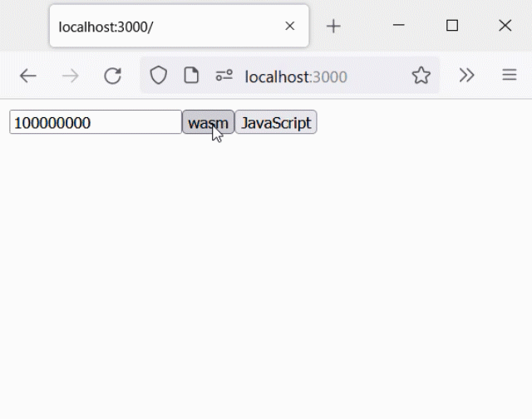Maximize the browser window
Screen dimensions: 532x419
pyautogui.click(x=452, y=26)
